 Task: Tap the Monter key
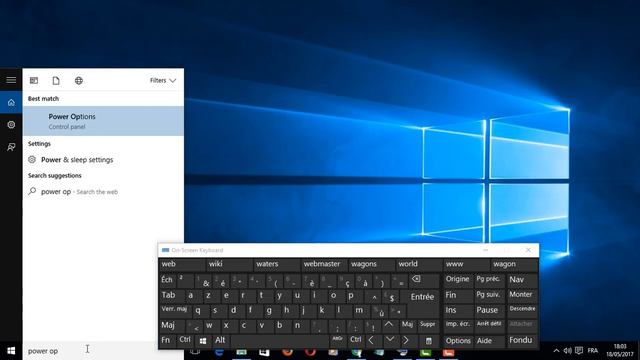point(522,295)
